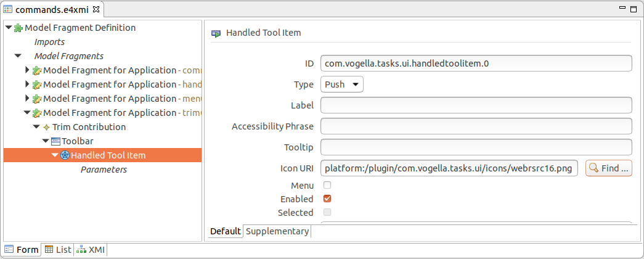This screenshot has width=644, height=259.
Task: Collapse the Toolbar tree node
Action: tap(45, 141)
